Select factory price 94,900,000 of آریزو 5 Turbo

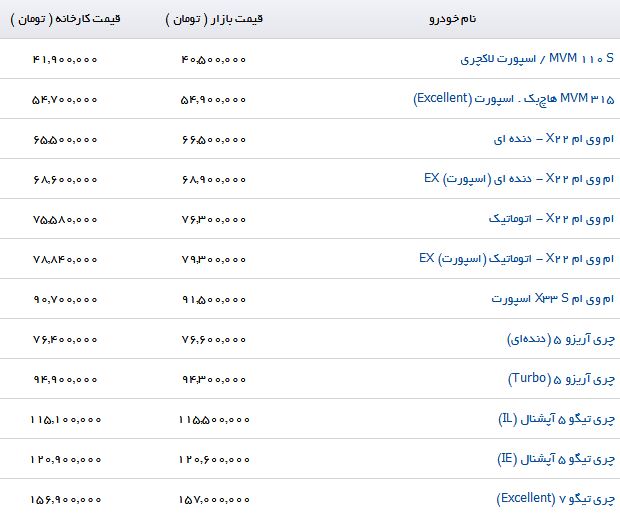point(65,379)
